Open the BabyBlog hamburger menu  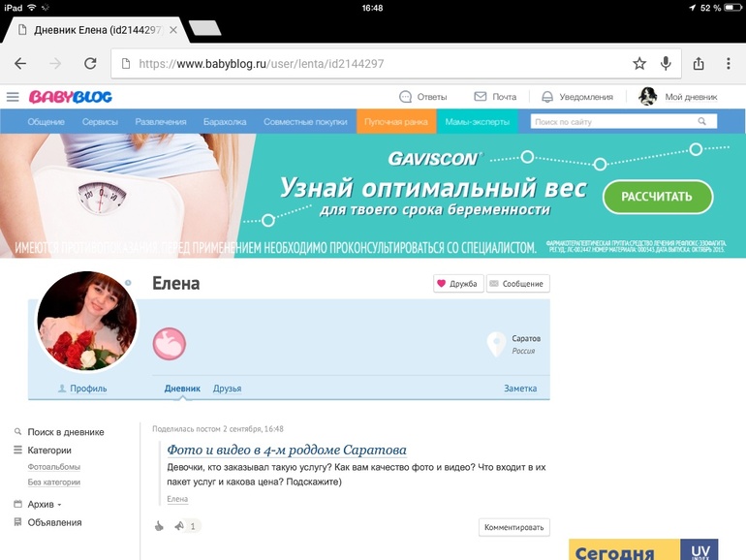pyautogui.click(x=13, y=97)
